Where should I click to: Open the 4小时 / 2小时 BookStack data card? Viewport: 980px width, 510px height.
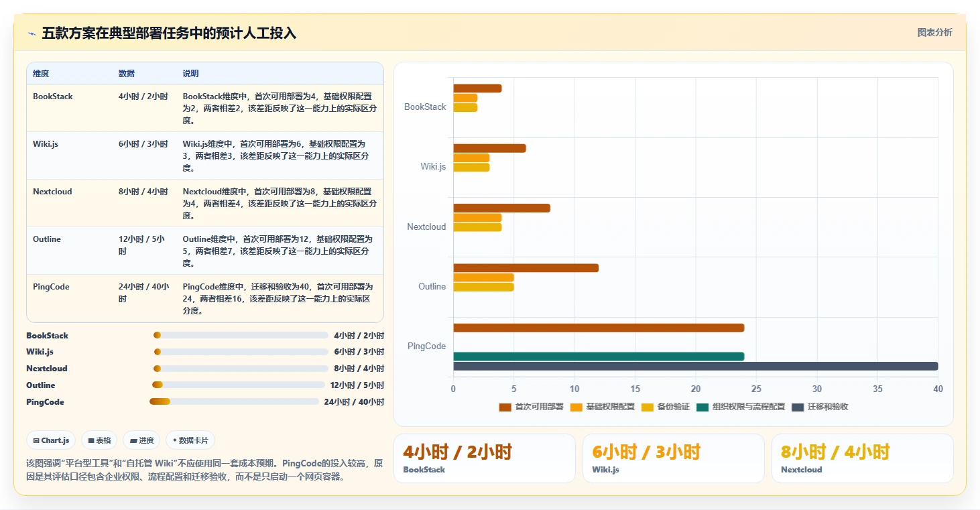point(484,458)
